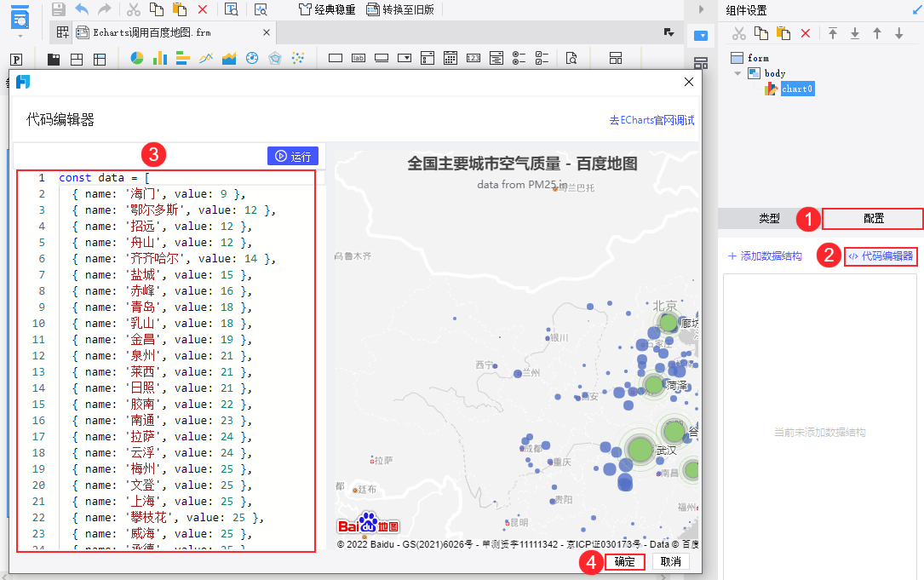
Task: Move component to top with arrow-bar icon
Action: click(x=833, y=33)
